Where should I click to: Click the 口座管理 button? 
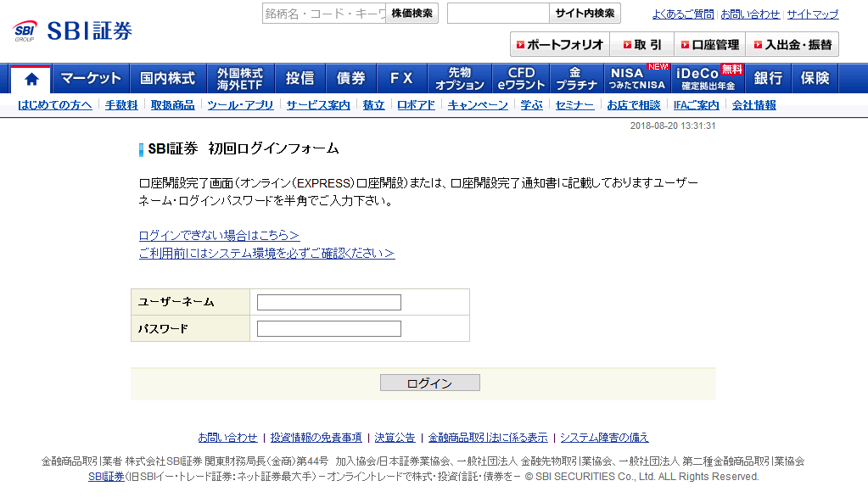(x=709, y=45)
